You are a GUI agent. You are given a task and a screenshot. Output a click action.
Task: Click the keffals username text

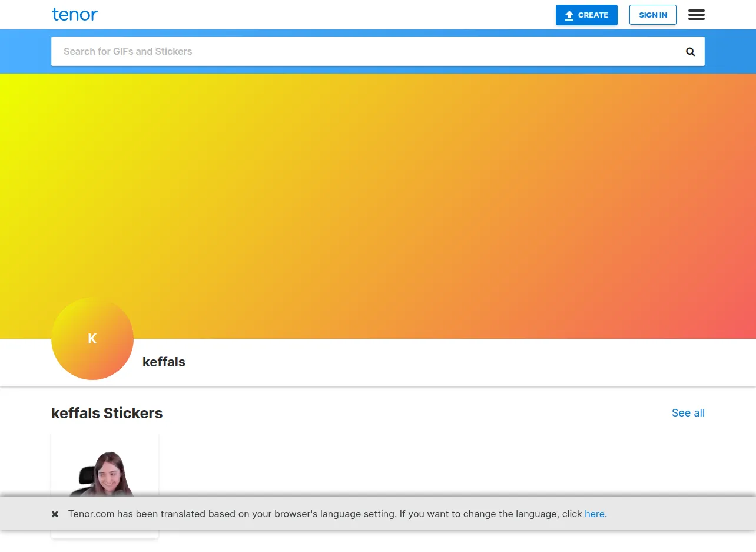[164, 362]
